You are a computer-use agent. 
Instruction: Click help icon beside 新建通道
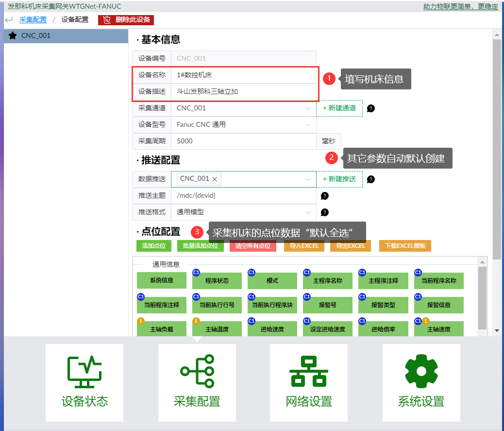pos(370,108)
